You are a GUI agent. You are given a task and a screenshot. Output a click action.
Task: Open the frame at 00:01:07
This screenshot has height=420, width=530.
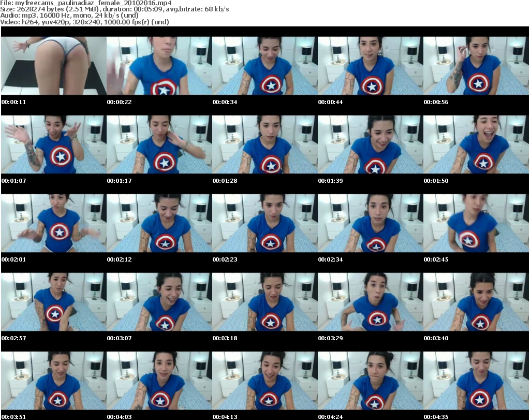[54, 144]
